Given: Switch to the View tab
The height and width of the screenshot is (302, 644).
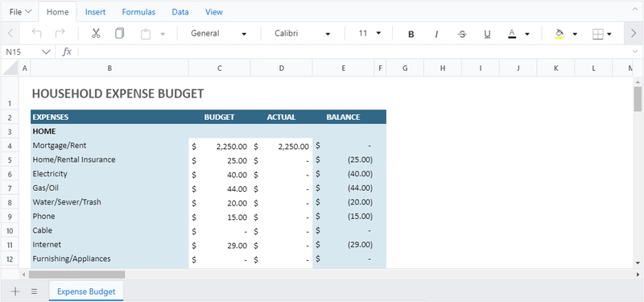Looking at the screenshot, I should pos(214,12).
